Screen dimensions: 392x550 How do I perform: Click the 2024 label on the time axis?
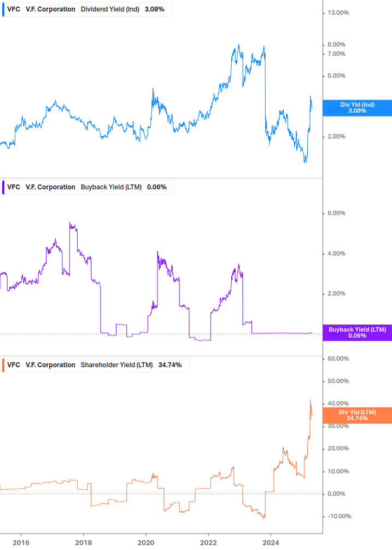click(x=271, y=543)
